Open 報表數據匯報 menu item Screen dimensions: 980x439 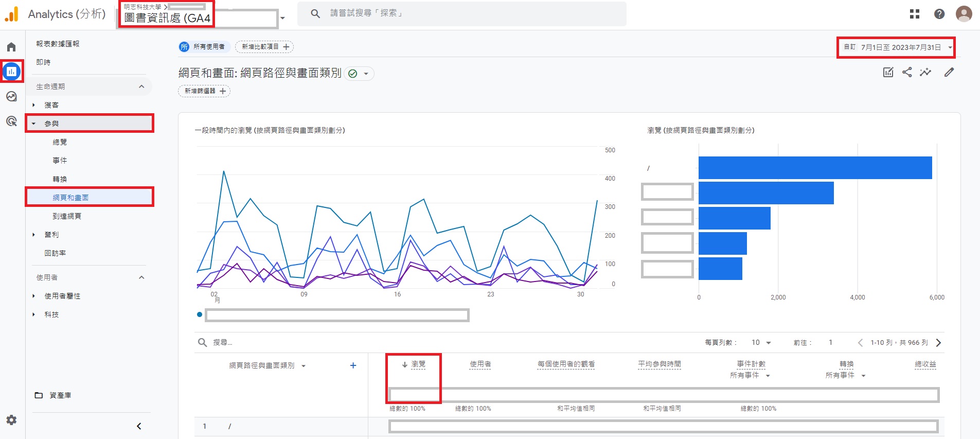(x=58, y=44)
